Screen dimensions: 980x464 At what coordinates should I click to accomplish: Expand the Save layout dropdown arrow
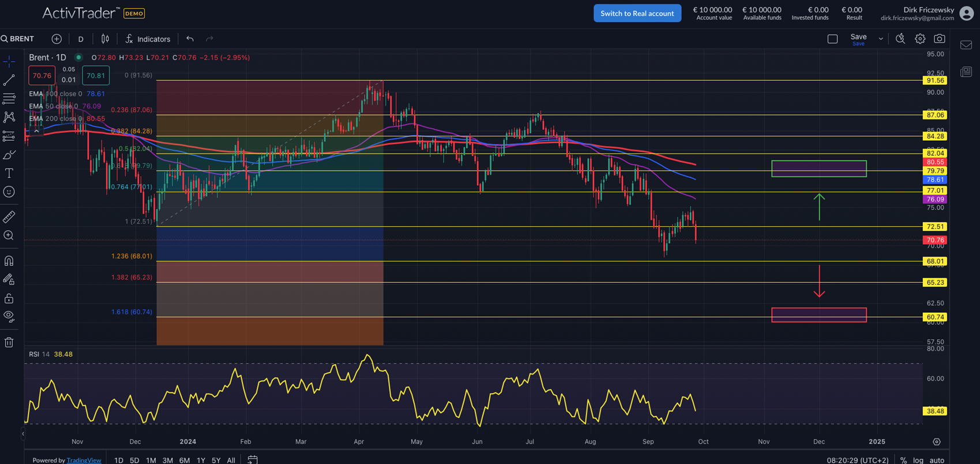pyautogui.click(x=881, y=39)
